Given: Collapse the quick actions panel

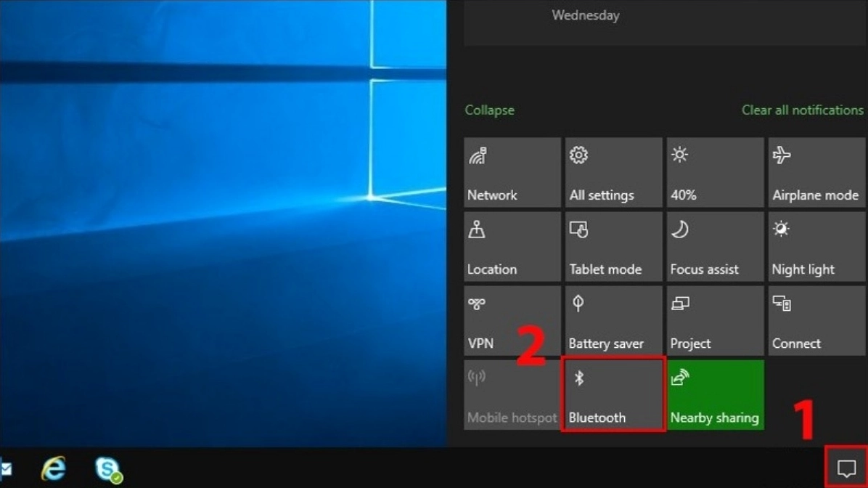Looking at the screenshot, I should [x=489, y=110].
